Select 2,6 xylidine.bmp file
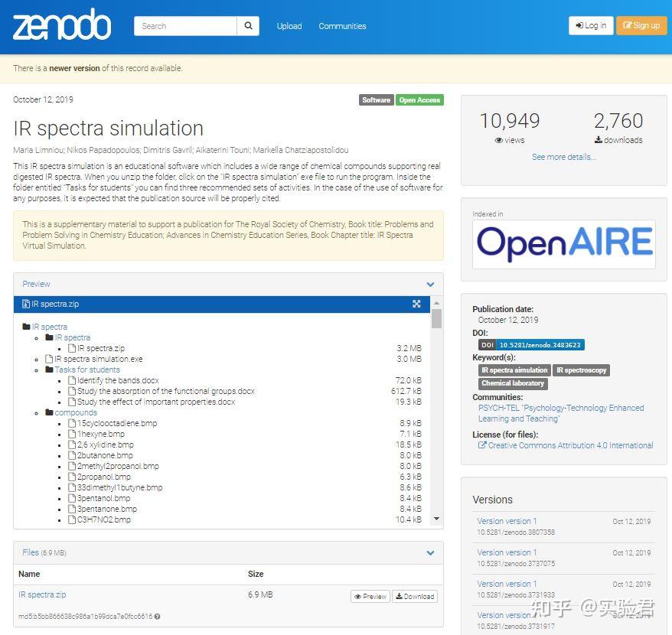The width and height of the screenshot is (672, 635). pos(106,444)
